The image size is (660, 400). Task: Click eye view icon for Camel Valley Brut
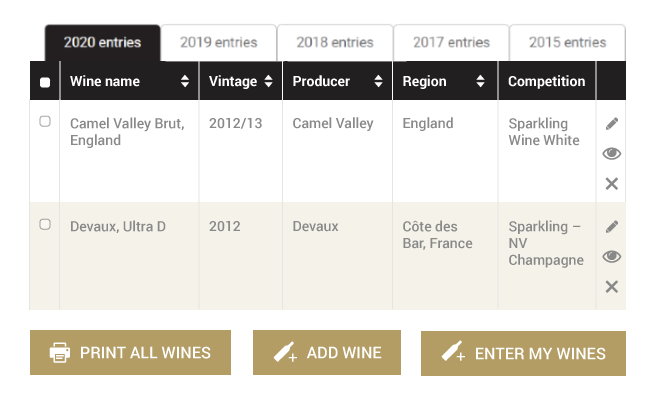(612, 153)
